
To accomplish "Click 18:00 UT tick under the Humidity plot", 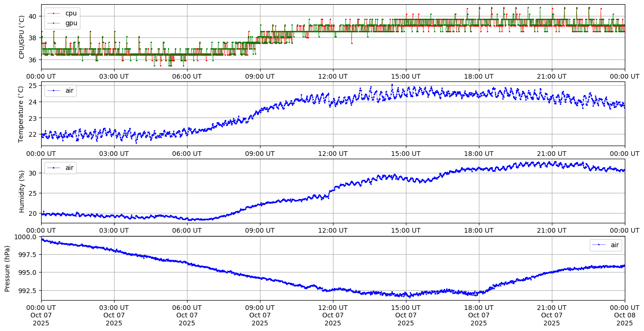I will click(x=479, y=230).
